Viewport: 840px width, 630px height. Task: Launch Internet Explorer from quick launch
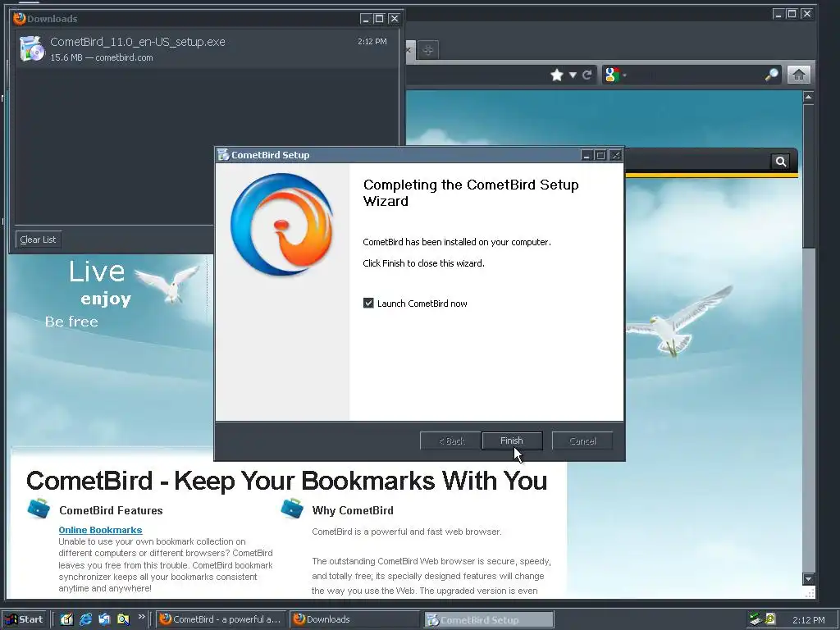click(85, 619)
